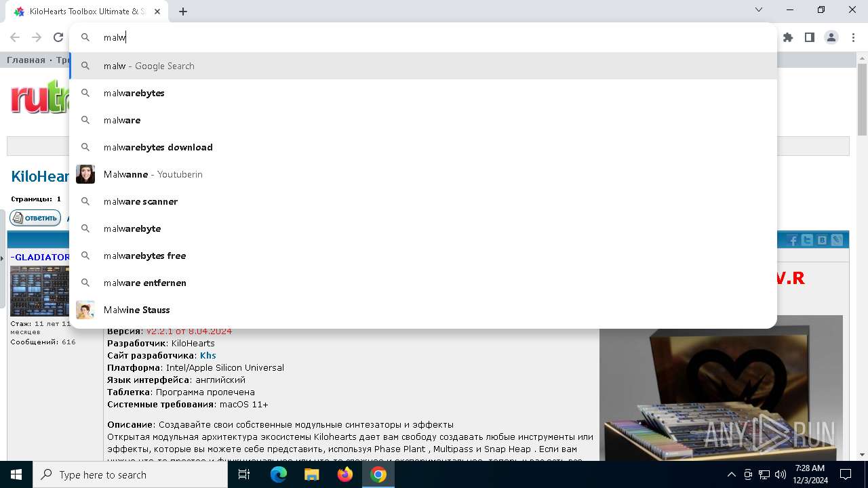This screenshot has height=488, width=868.
Task: Pick the 'malware' suggestion
Action: coord(423,120)
